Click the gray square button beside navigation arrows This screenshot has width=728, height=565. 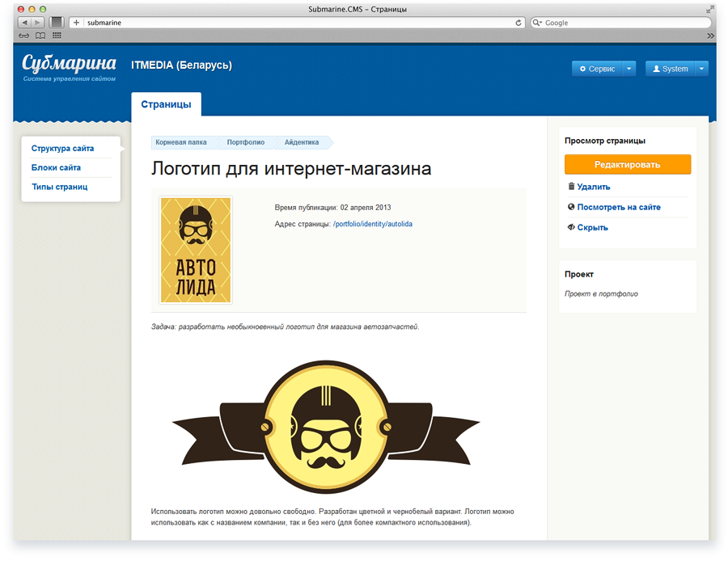point(57,23)
